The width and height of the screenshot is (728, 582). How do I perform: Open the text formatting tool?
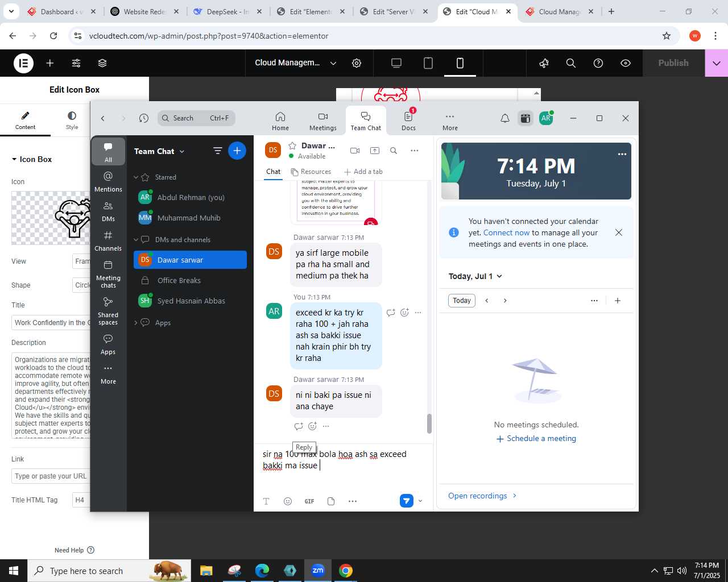click(266, 501)
